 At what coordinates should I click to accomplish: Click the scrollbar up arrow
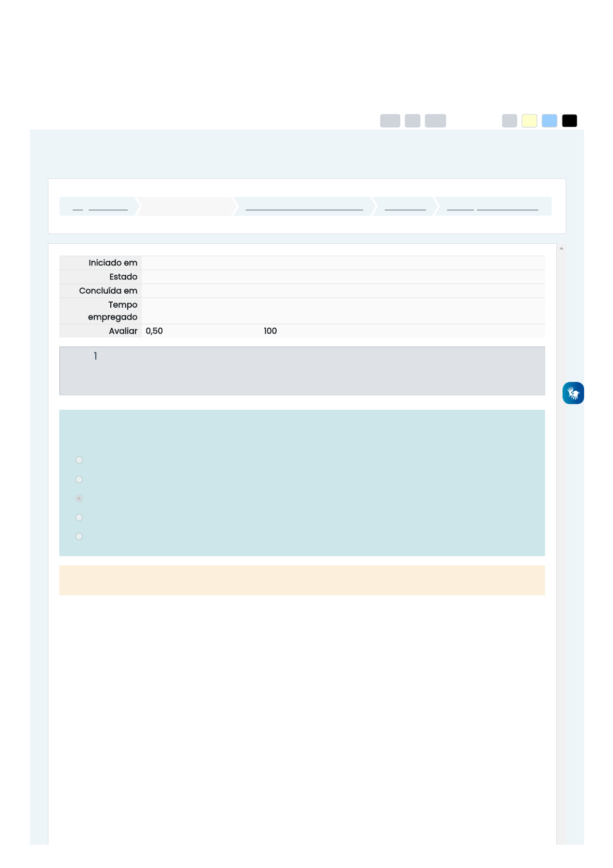coord(561,248)
